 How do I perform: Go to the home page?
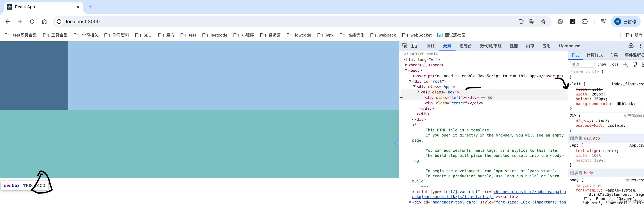pyautogui.click(x=44, y=22)
